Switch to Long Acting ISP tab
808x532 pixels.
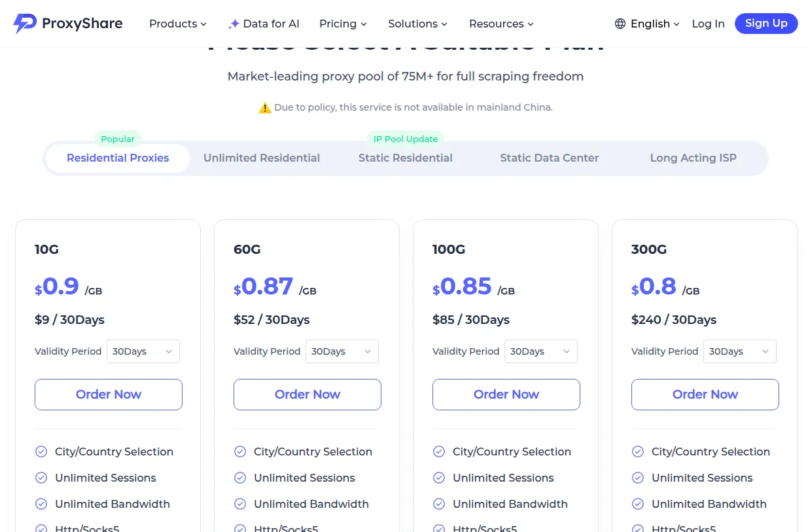(694, 158)
